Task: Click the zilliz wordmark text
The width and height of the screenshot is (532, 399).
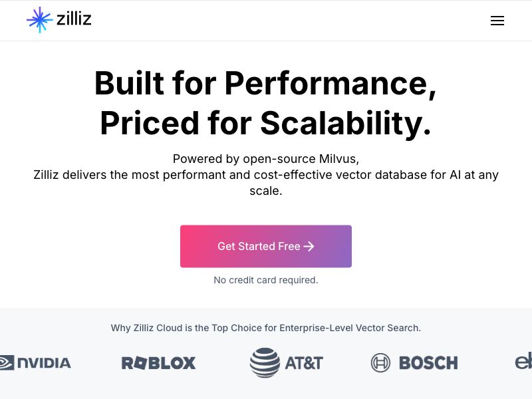Action: [x=74, y=19]
